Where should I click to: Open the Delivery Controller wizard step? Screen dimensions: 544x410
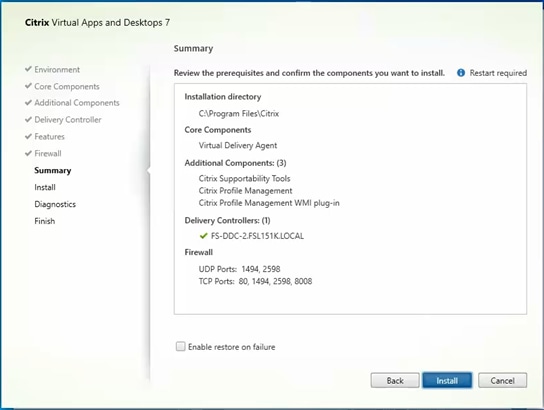tap(68, 120)
